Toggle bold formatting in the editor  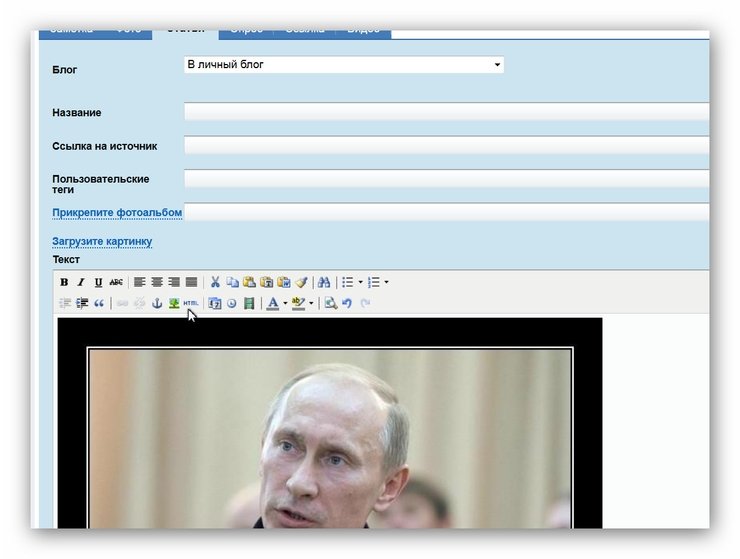(64, 283)
